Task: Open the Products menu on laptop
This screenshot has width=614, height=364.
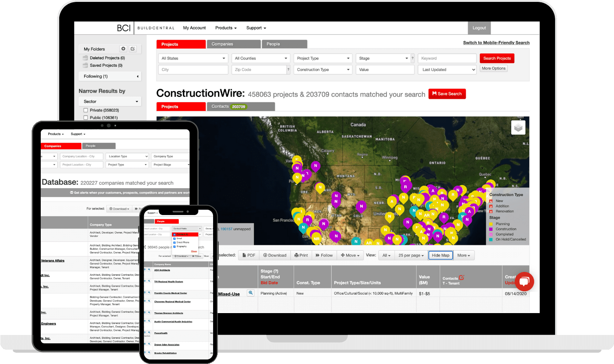Action: click(226, 28)
